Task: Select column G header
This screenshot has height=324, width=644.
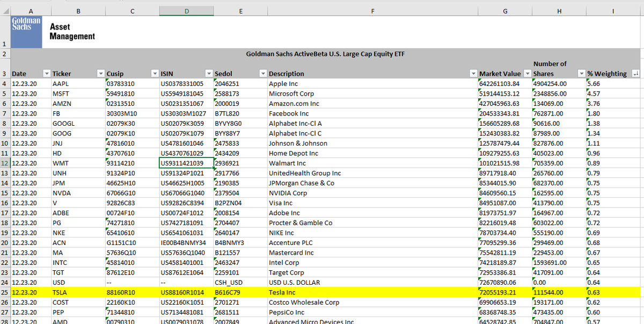Action: click(x=505, y=11)
